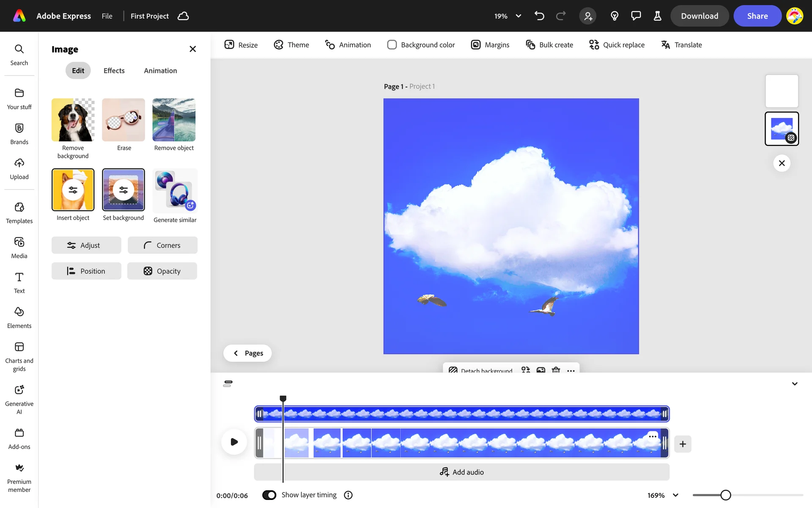Viewport: 812px width, 508px height.
Task: Toggle the Background color checkbox
Action: [392, 45]
